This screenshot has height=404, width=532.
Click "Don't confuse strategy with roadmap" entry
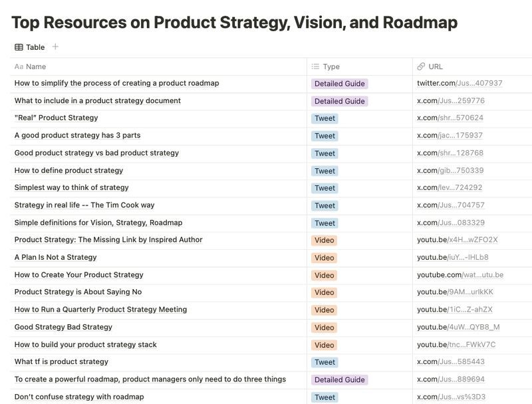[79, 397]
